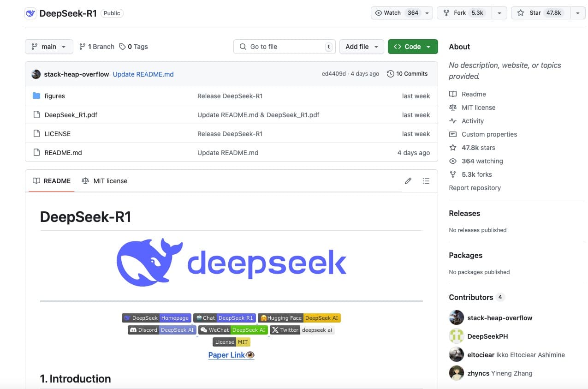Click the zhyncs contributor avatar

pos(457,373)
